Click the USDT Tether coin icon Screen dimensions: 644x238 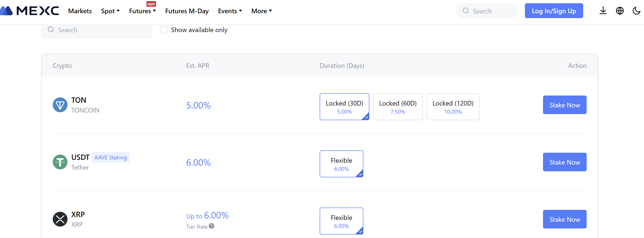60,162
